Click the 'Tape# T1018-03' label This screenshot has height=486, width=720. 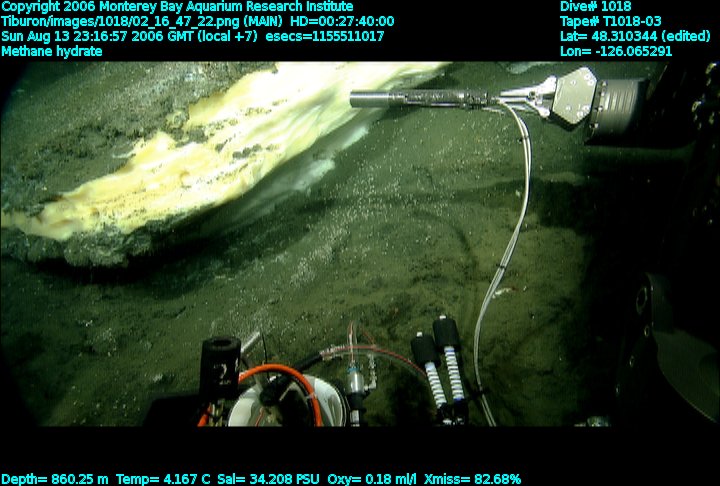[611, 22]
